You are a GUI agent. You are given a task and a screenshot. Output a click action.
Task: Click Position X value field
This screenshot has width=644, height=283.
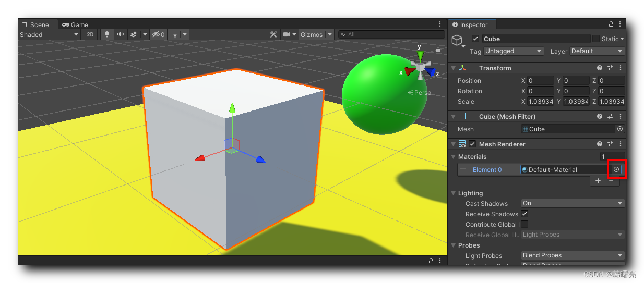541,81
